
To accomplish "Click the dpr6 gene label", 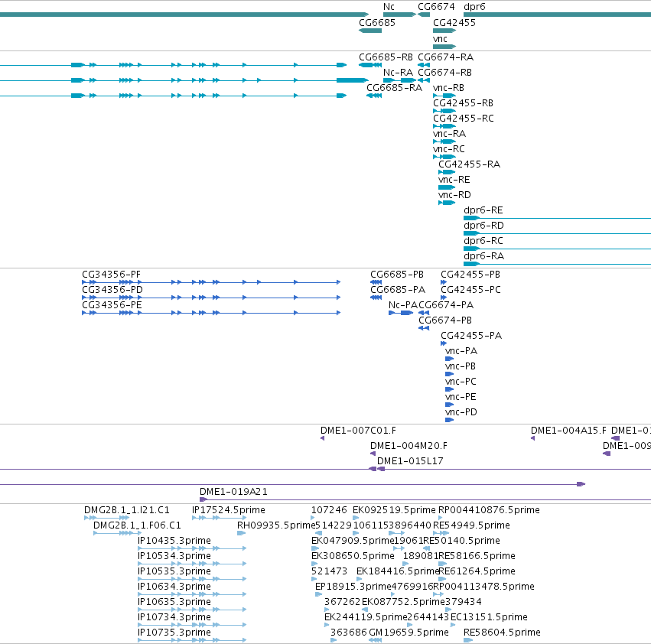I will [x=474, y=7].
